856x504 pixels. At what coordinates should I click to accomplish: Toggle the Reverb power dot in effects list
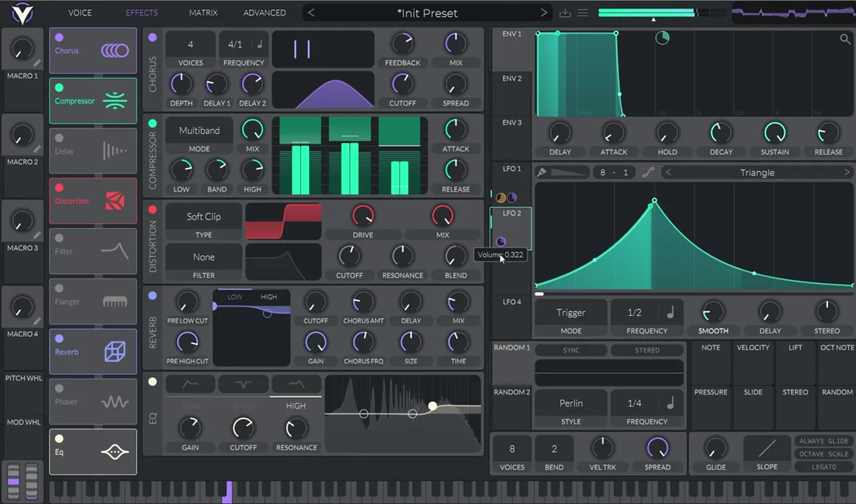tap(59, 338)
